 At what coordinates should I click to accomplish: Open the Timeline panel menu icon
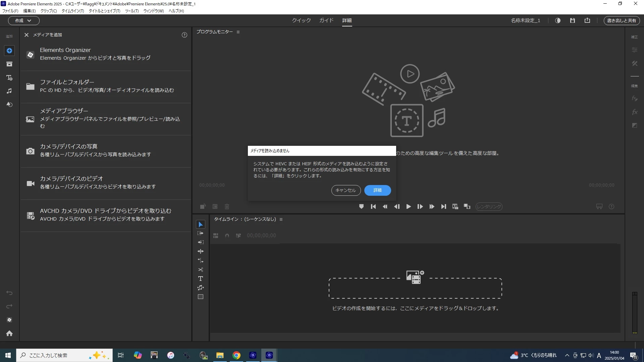click(281, 219)
